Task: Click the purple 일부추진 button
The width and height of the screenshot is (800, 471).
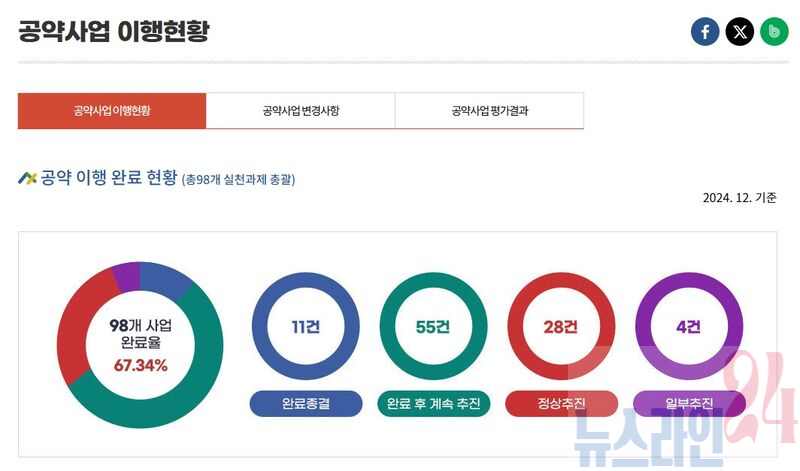Action: [689, 404]
